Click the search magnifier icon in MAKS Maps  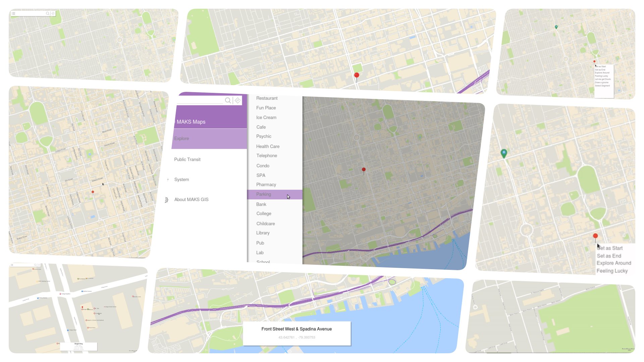point(228,100)
